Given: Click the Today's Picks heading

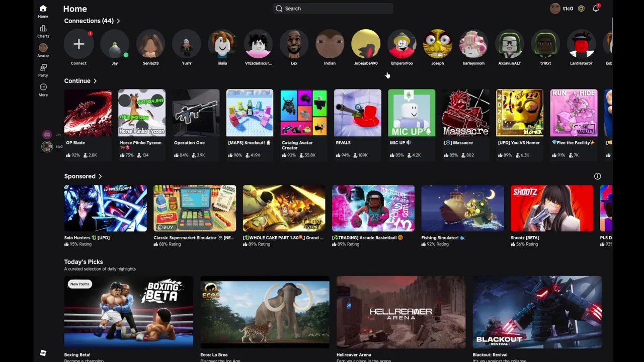Looking at the screenshot, I should pyautogui.click(x=84, y=262).
